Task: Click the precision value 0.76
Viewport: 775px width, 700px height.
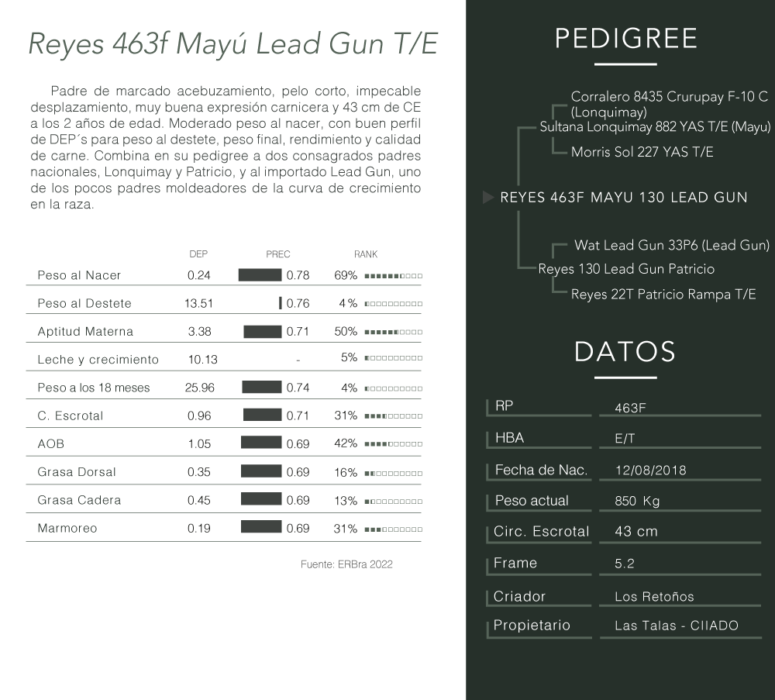Action: [298, 304]
